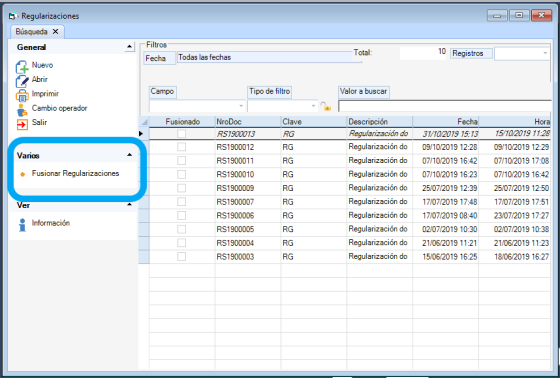Toggle Fusionado checkbox for RS1900013
The width and height of the screenshot is (560, 378).
(x=181, y=134)
